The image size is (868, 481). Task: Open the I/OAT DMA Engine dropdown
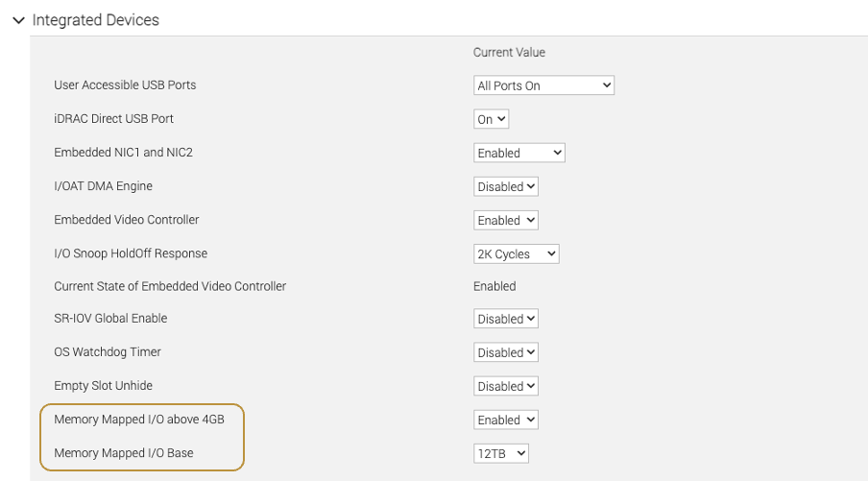click(x=506, y=186)
